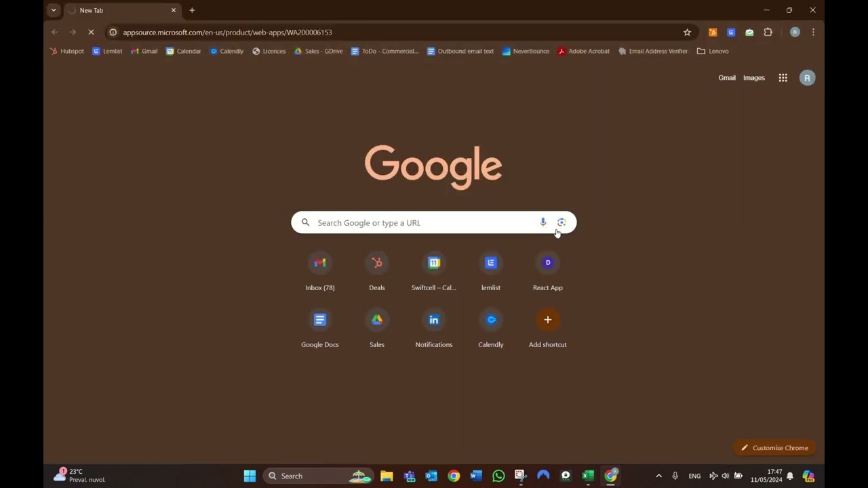Show hidden system tray icons
This screenshot has height=488, width=868.
point(658,476)
